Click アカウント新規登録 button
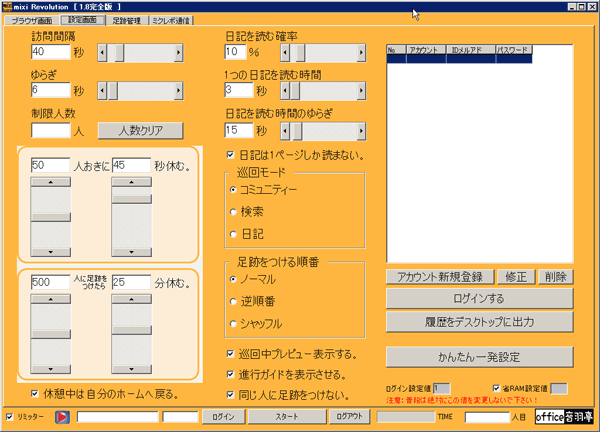The height and width of the screenshot is (432, 600). (x=440, y=277)
